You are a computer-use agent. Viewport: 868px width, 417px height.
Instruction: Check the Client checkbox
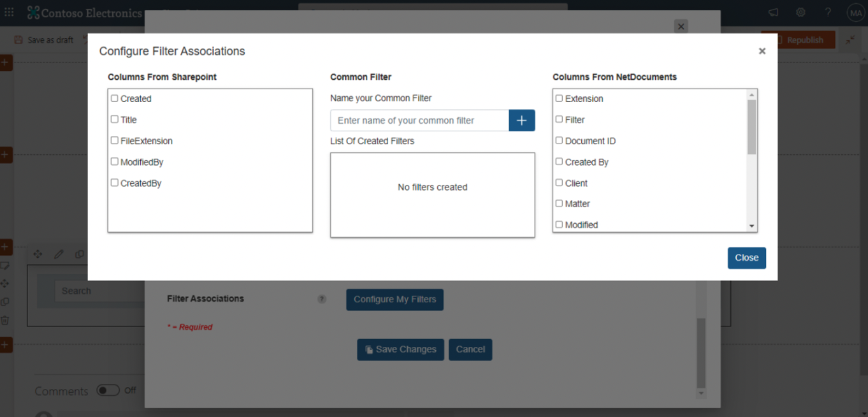[x=559, y=182]
